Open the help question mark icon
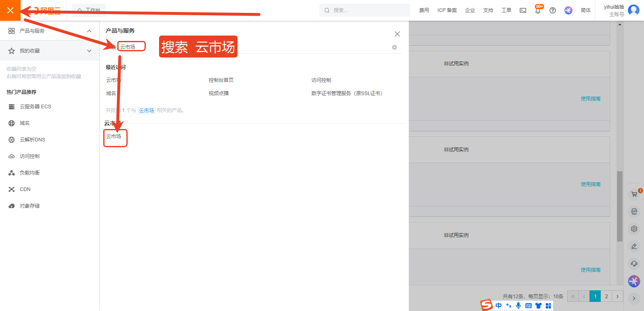This screenshot has width=644, height=311. click(553, 10)
